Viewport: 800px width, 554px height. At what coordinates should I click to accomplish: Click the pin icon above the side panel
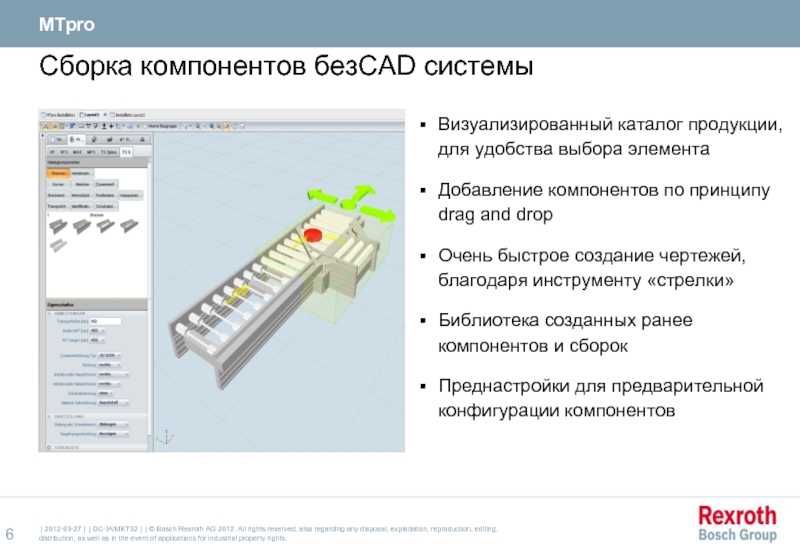(42, 136)
